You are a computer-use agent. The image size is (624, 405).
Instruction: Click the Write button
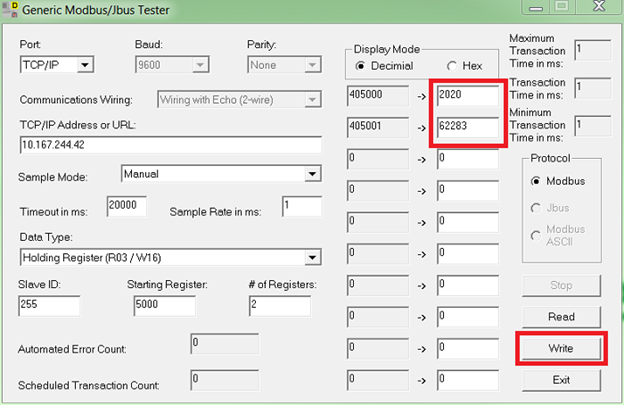(x=561, y=349)
